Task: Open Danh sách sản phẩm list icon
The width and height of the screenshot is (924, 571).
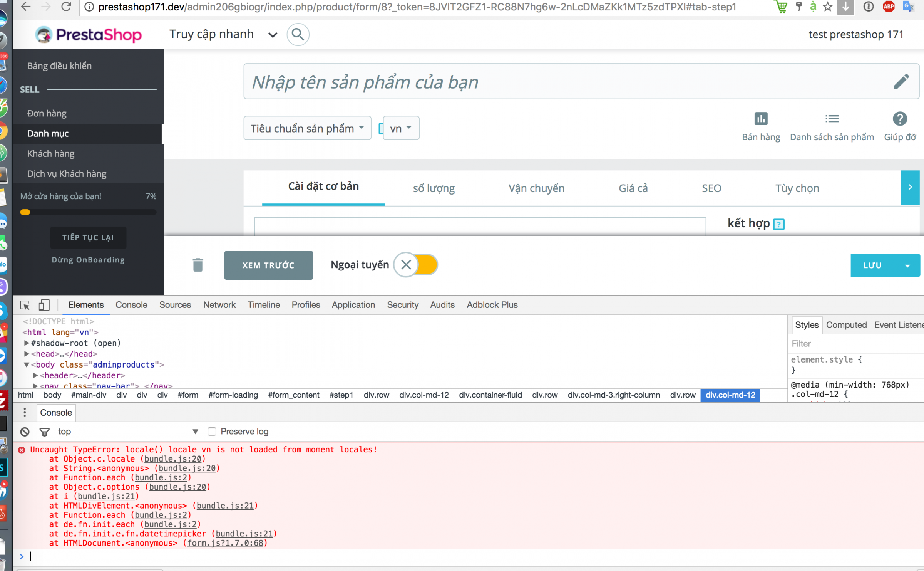Action: [832, 119]
